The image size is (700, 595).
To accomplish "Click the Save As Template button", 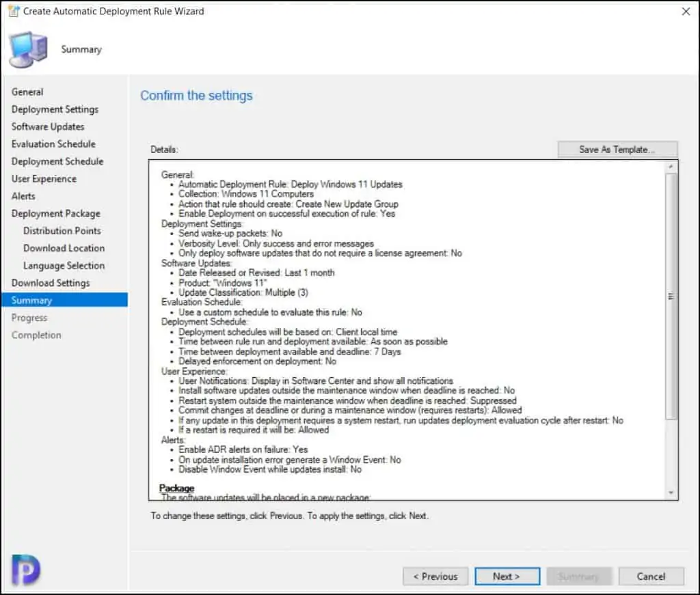I will click(617, 150).
